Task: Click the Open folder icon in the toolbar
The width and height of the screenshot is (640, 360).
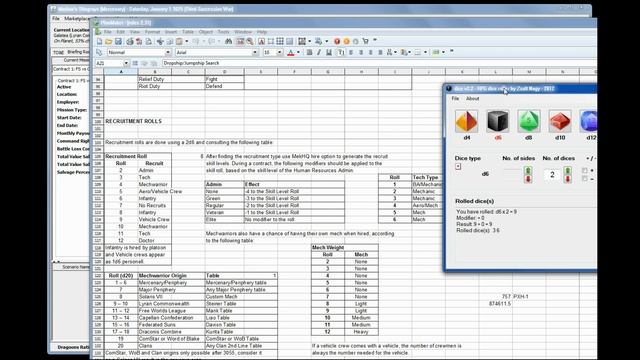Action: pos(109,41)
